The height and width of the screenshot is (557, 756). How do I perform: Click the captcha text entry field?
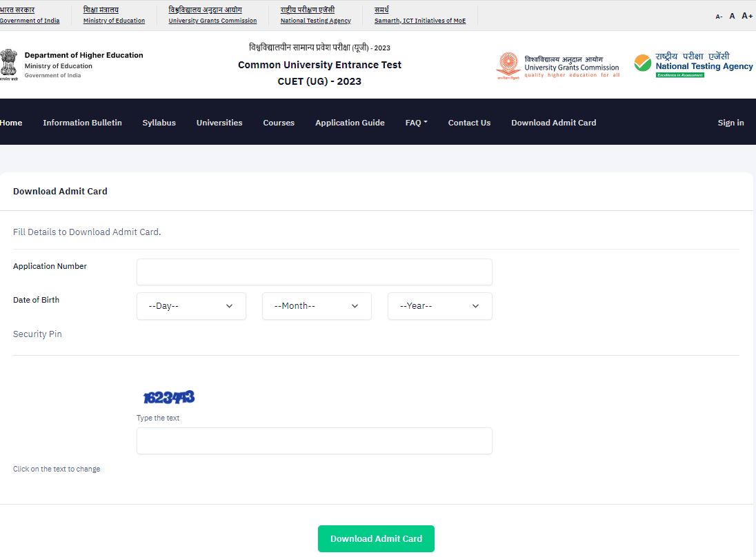coord(314,440)
